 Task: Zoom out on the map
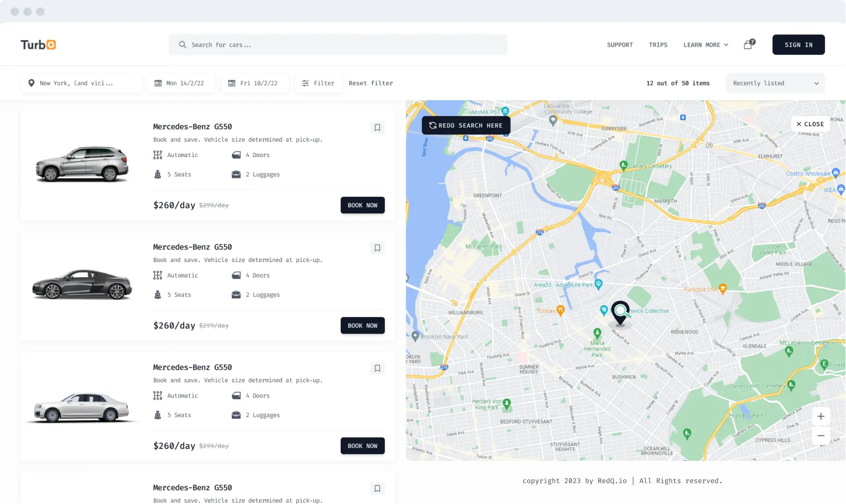[x=821, y=436]
